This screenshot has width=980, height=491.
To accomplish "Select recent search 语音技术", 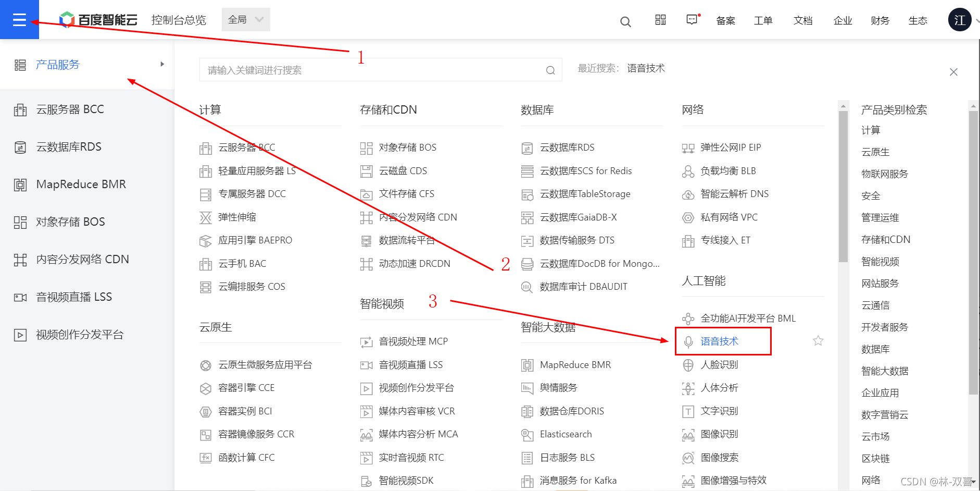I will [646, 68].
